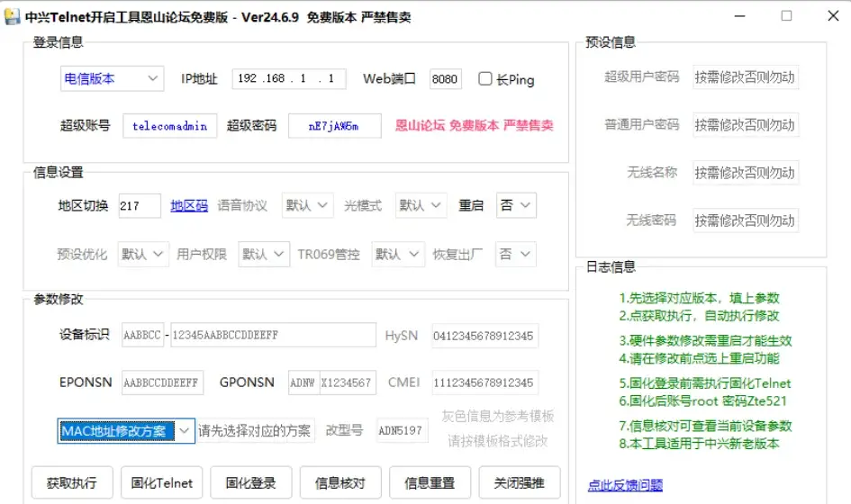Click the 超级用户密码 preset field
Image resolution: width=851 pixels, height=504 pixels.
tap(745, 77)
